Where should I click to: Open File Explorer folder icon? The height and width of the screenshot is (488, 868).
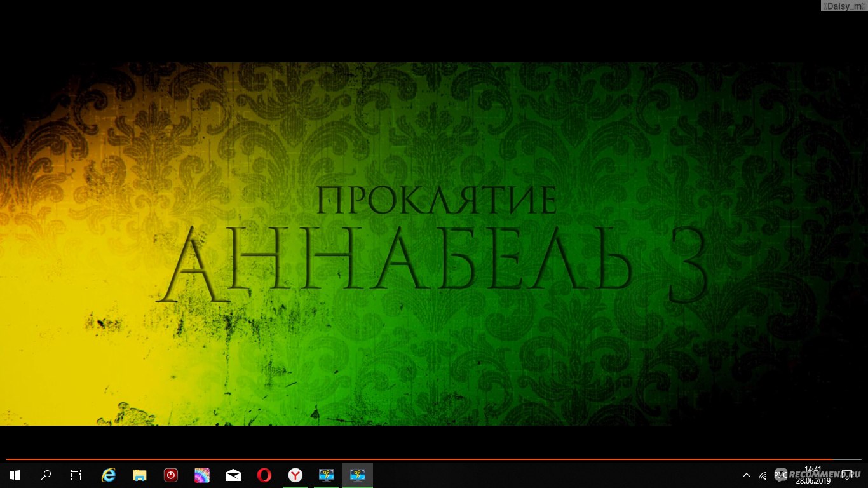coord(140,475)
